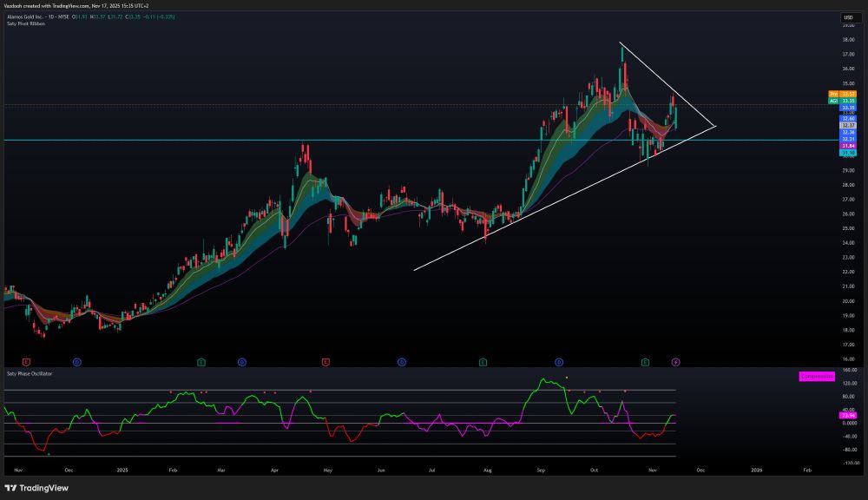Click the magenta Compression label
Screen dimensions: 868x500
coord(817,377)
